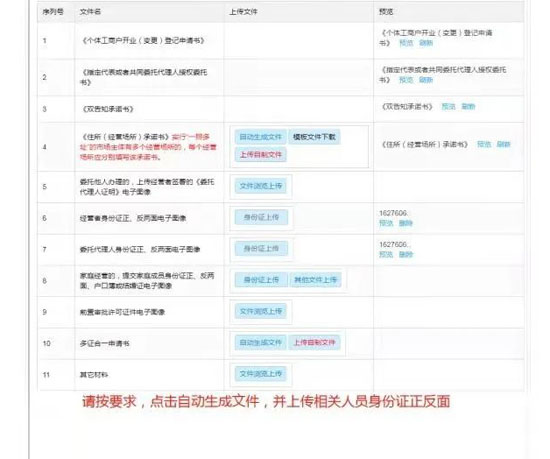Click 刷新 link for 个体工商户开业登记申请书

pyautogui.click(x=426, y=43)
